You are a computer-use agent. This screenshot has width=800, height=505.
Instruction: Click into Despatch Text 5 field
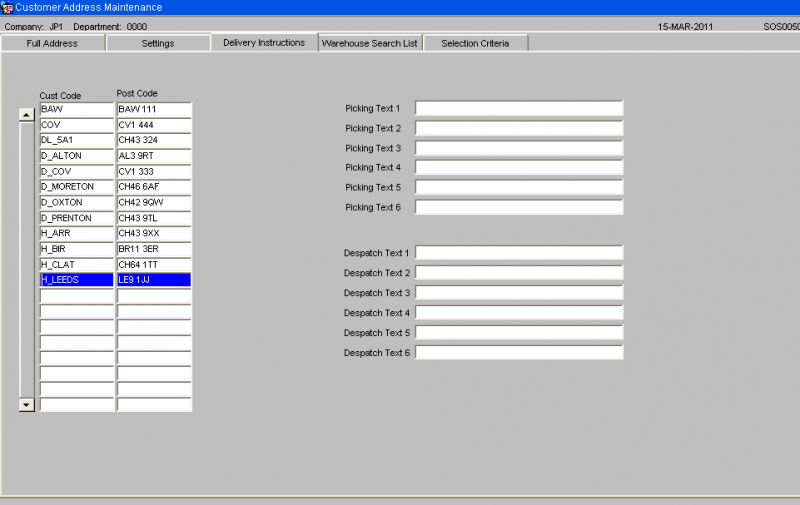click(x=519, y=332)
